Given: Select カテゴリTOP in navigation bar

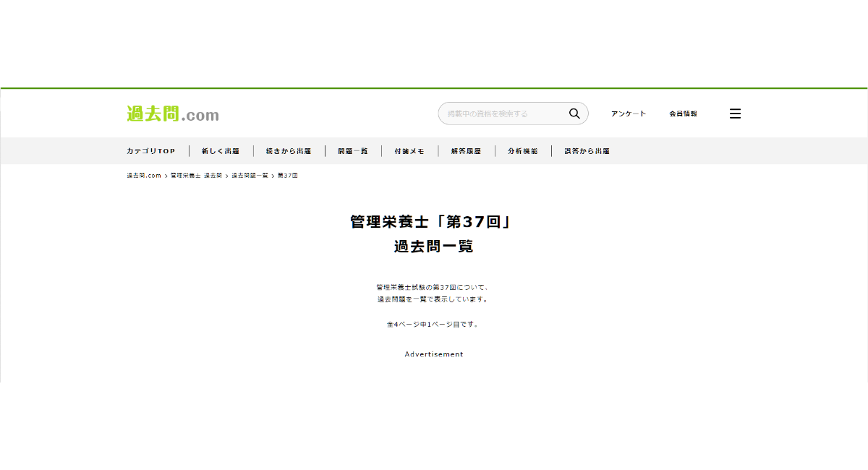Looking at the screenshot, I should coord(151,151).
